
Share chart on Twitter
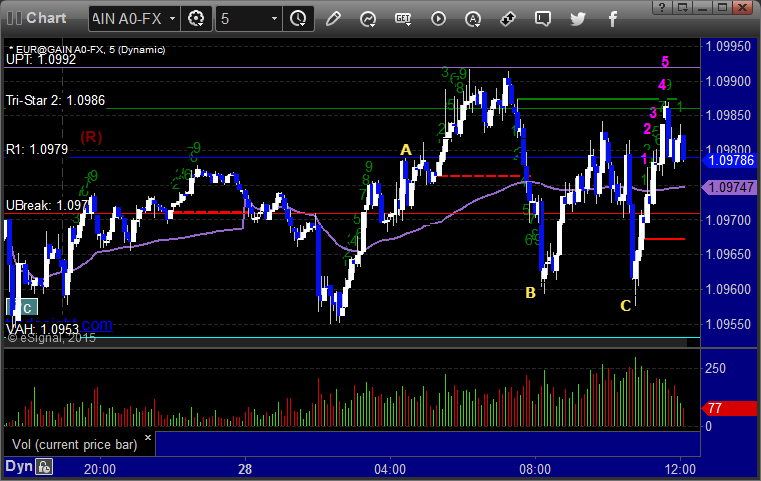[x=578, y=19]
